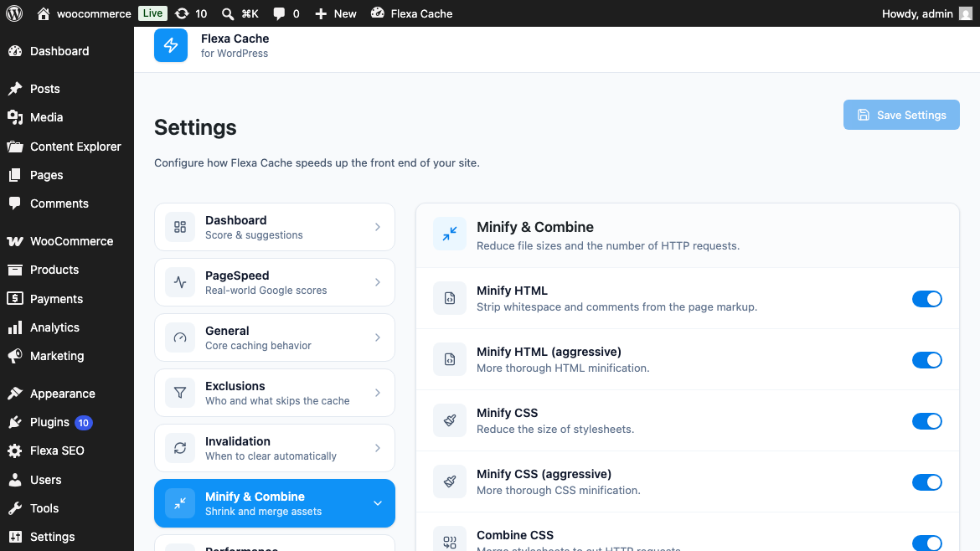Viewport: 980px width, 551px height.
Task: Click the Minify CSS paintbrush icon
Action: [x=449, y=421]
